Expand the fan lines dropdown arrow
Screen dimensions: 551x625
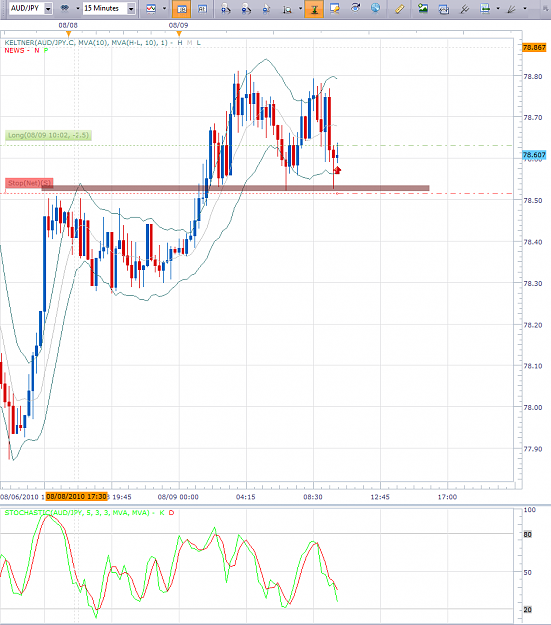click(525, 8)
